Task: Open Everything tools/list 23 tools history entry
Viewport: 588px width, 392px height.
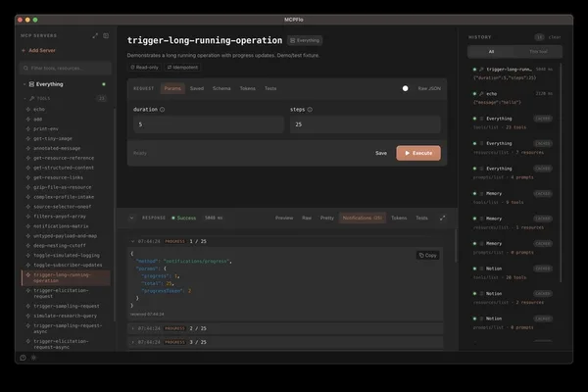Action: pos(512,123)
